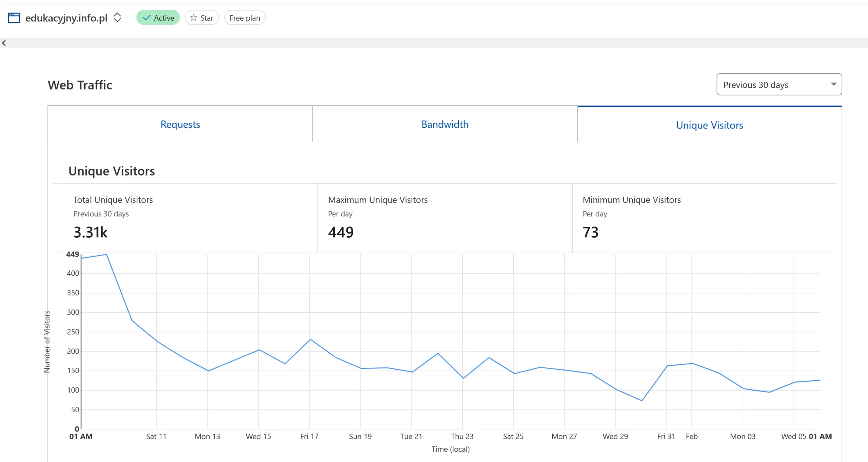Viewport: 868px width, 462px height.
Task: Click the lowest dip near Thu 30
Action: (x=642, y=401)
